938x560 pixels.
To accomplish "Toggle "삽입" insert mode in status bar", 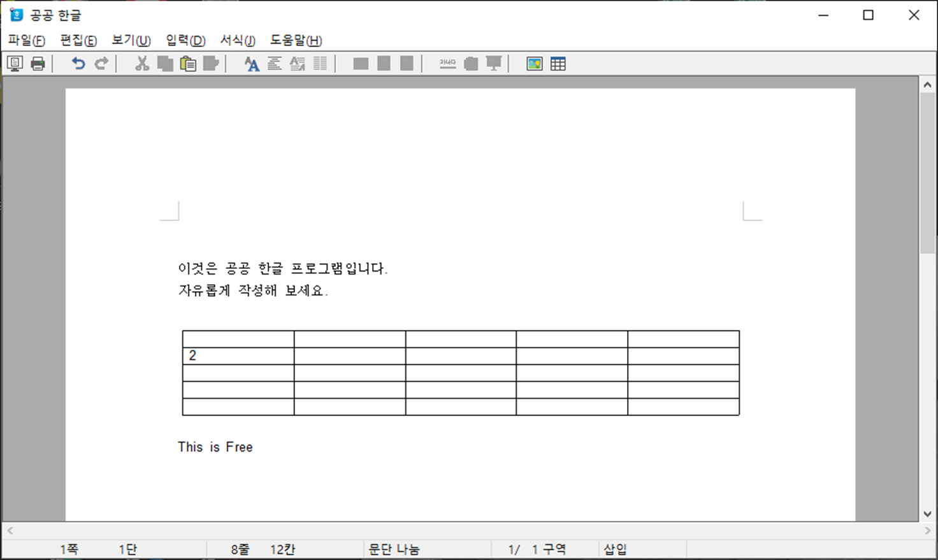I will point(616,549).
